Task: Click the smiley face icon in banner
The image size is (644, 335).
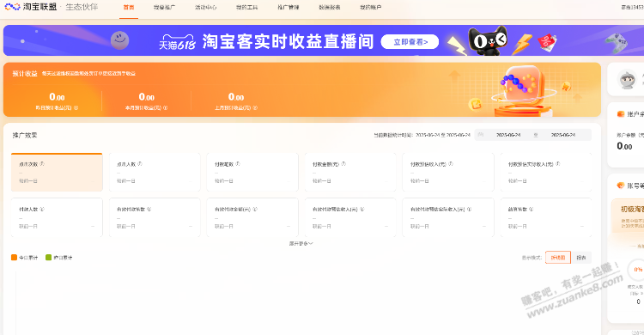Action: click(120, 40)
